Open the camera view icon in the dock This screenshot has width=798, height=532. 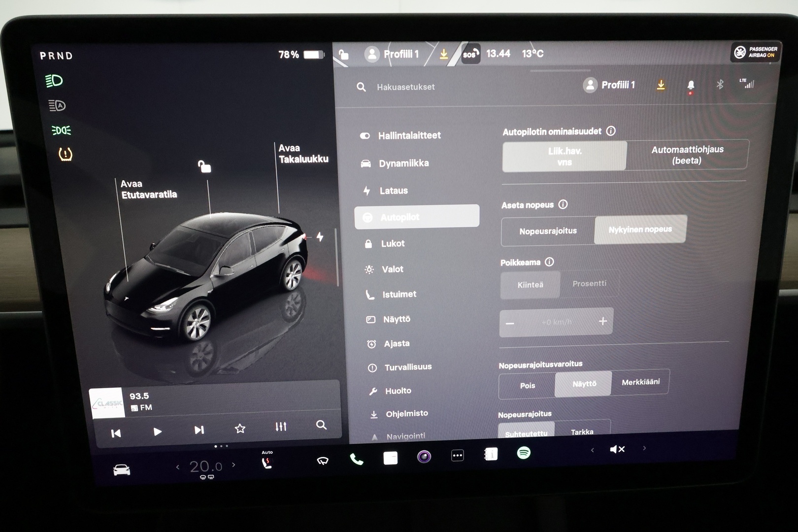pos(424,458)
